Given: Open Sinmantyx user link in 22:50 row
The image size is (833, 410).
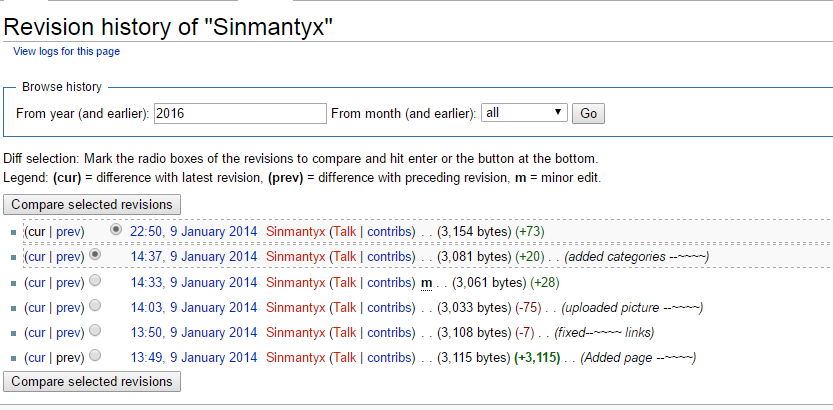Looking at the screenshot, I should coord(295,232).
